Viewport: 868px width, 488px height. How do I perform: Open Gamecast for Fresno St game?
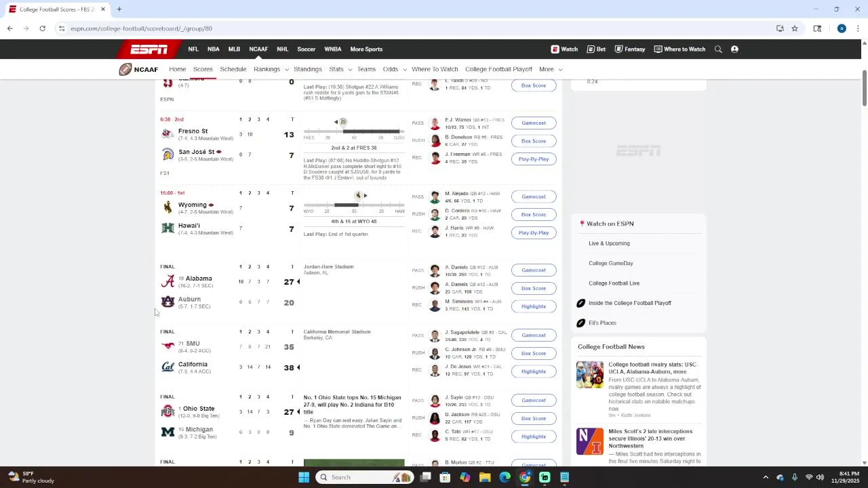(x=534, y=123)
